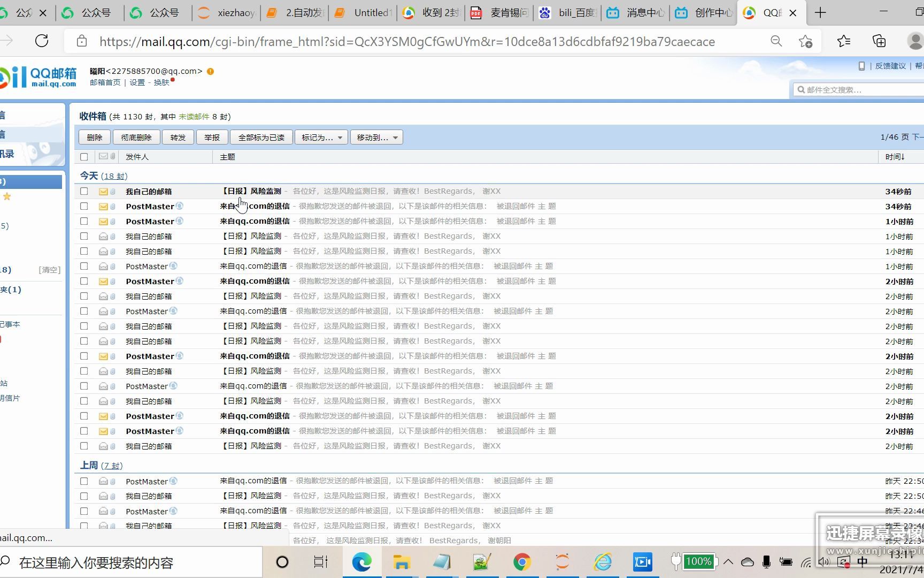Click the mail status column header icon

pos(103,156)
